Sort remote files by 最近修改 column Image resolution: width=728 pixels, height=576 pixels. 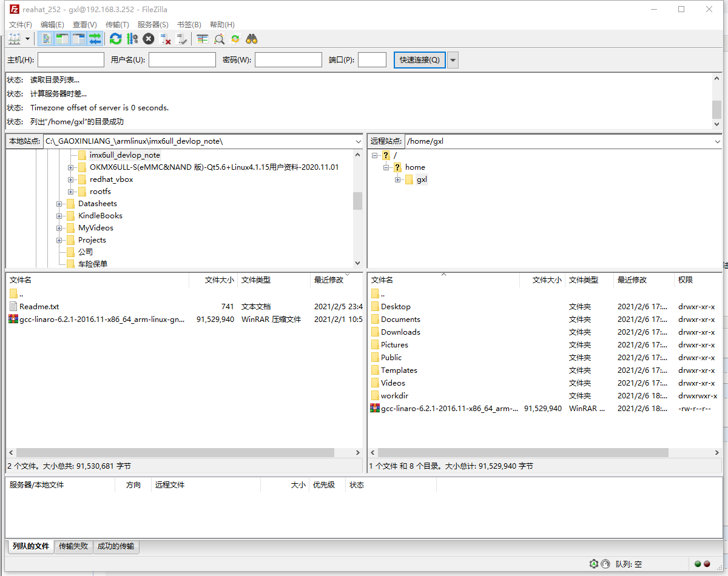pos(644,280)
